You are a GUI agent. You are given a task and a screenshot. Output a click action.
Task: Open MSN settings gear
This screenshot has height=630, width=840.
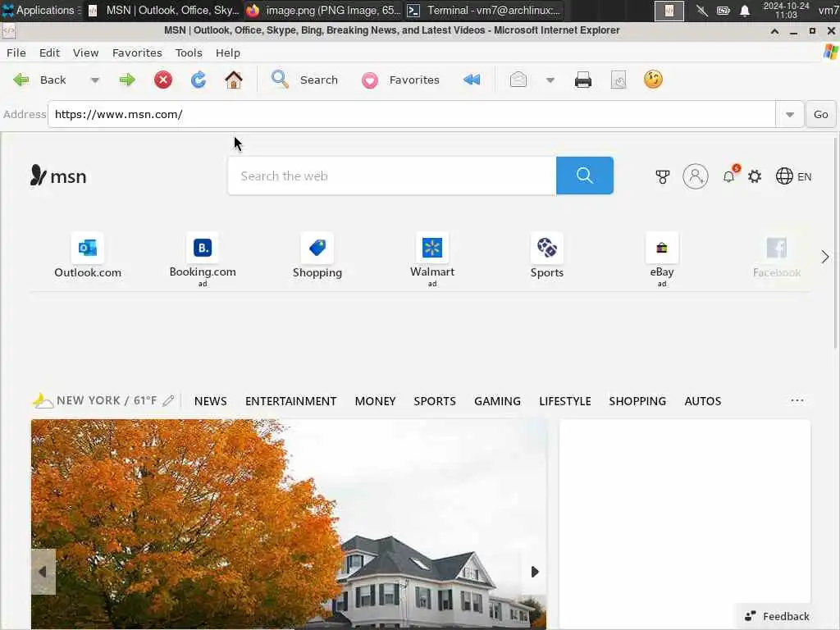click(x=755, y=176)
